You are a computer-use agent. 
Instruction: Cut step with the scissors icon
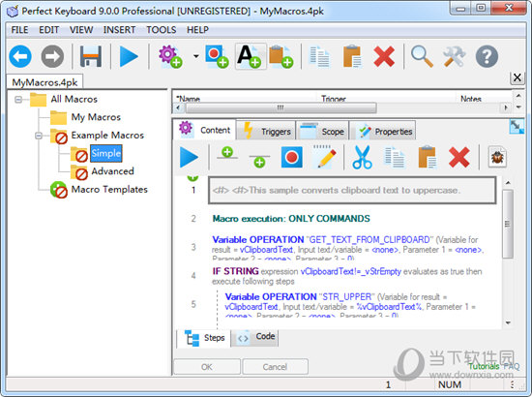[x=362, y=157]
